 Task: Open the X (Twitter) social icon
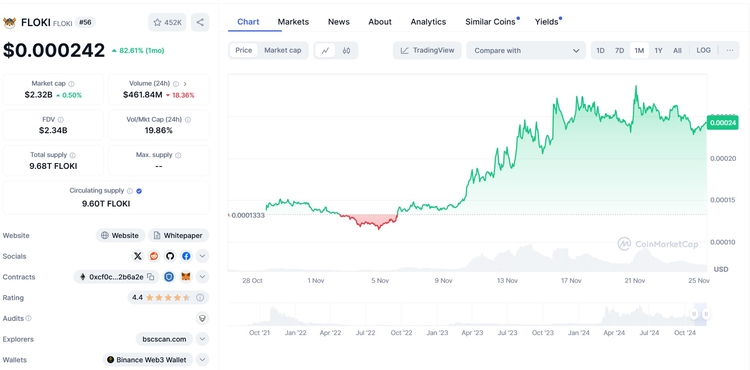coord(138,256)
